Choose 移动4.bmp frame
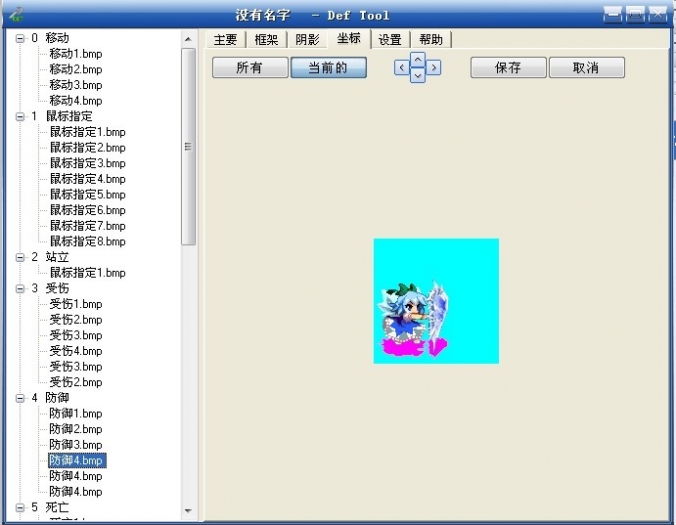This screenshot has width=676, height=525. [76, 100]
